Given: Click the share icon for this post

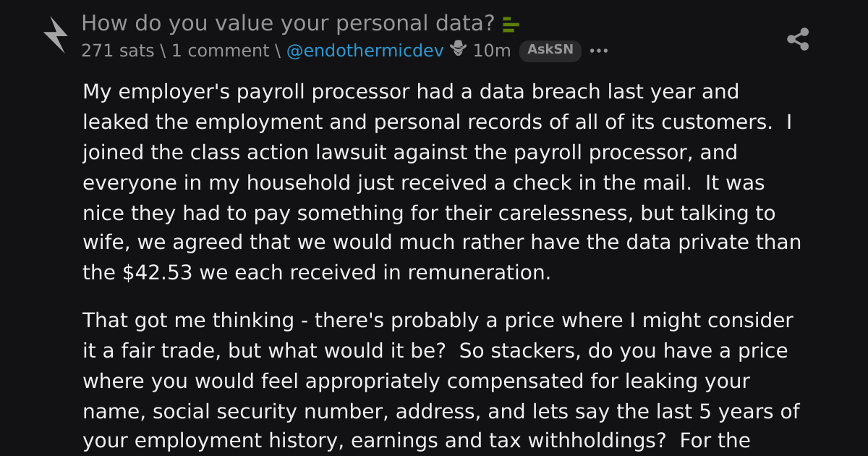Looking at the screenshot, I should tap(798, 39).
